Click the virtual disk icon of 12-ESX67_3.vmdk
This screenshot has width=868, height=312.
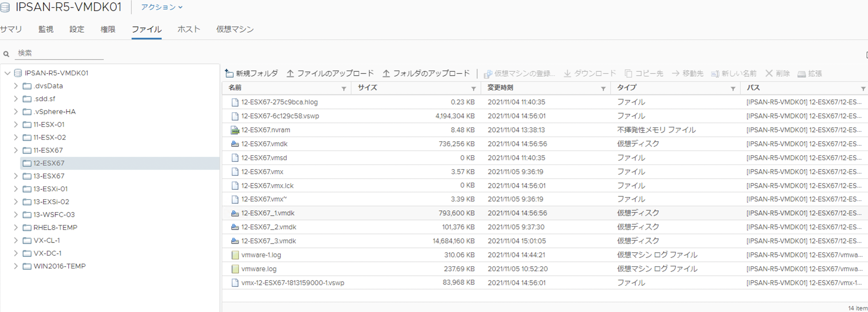pyautogui.click(x=235, y=241)
